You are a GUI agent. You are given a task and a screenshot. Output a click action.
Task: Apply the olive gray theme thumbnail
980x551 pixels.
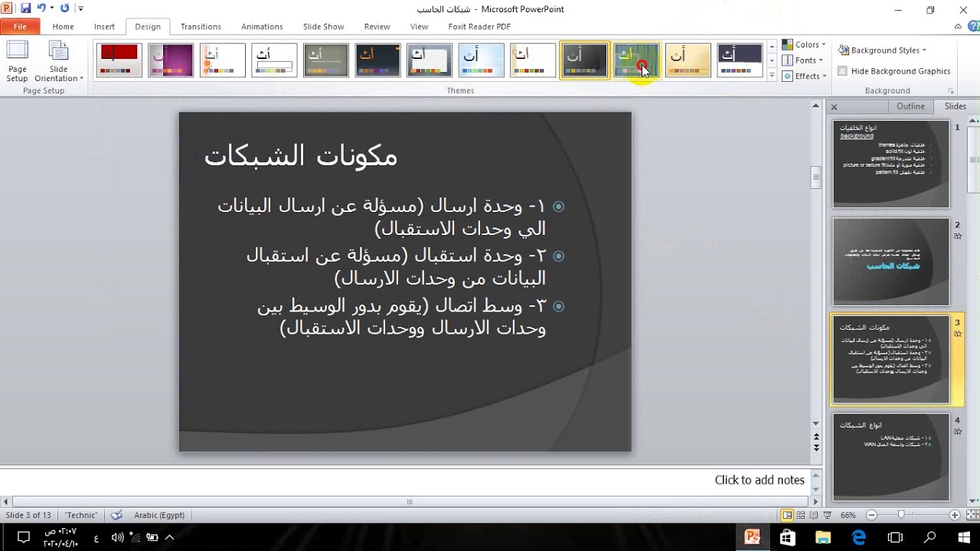pos(326,60)
